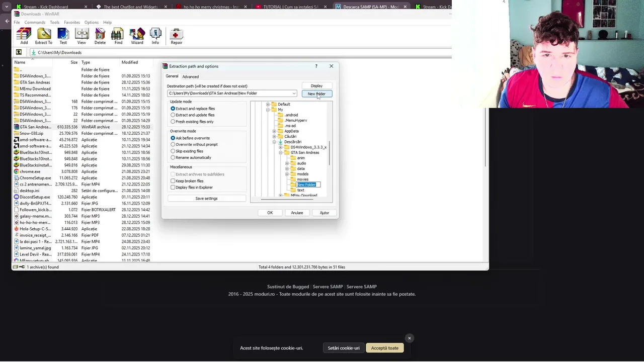The width and height of the screenshot is (644, 362).
Task: Expand the Default folder tree node
Action: (x=268, y=105)
